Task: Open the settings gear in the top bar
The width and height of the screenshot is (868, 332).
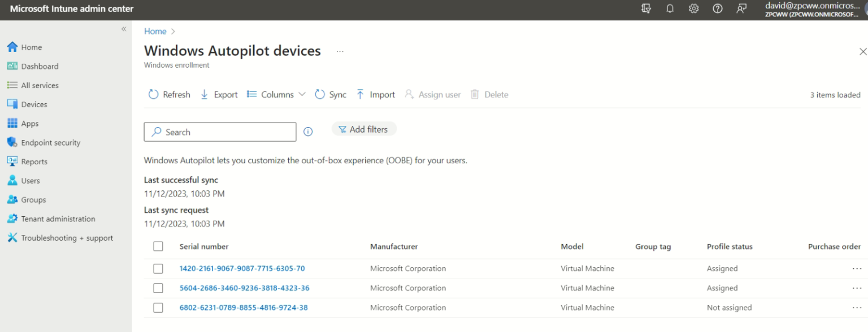Action: 693,9
